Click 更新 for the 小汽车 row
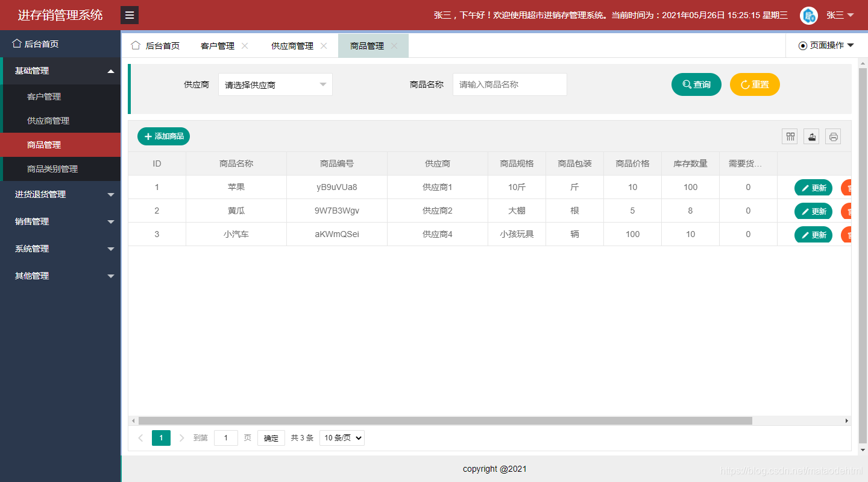The height and width of the screenshot is (482, 868). click(x=813, y=235)
